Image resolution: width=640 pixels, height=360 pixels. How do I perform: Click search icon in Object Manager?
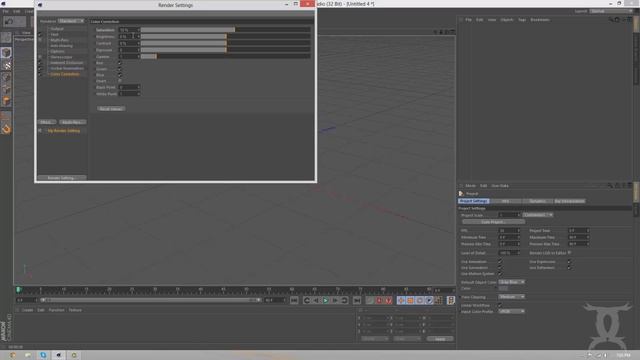(x=611, y=20)
